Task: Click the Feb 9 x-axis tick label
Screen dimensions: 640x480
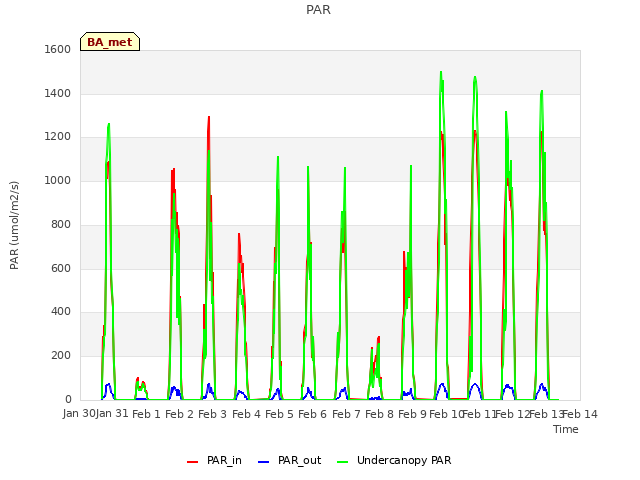Action: point(412,414)
